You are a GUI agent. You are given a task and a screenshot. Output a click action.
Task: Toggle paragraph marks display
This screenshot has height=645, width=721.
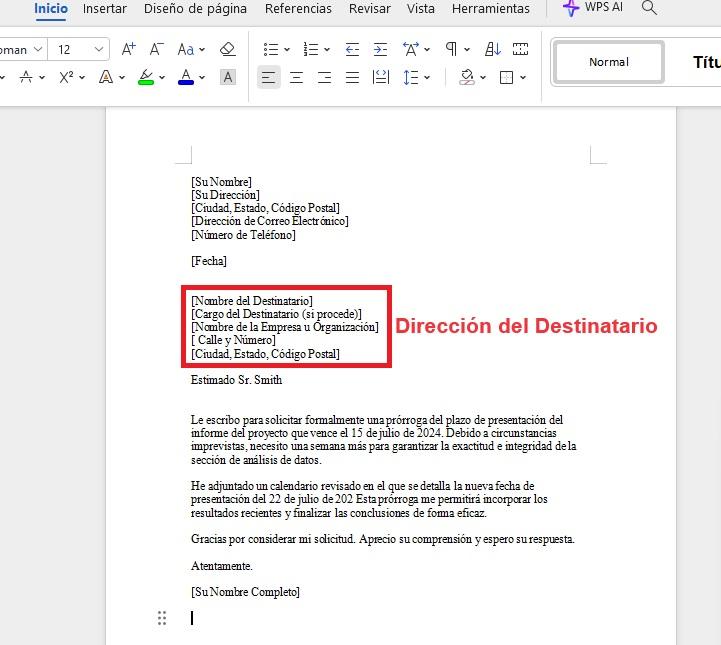click(x=451, y=49)
